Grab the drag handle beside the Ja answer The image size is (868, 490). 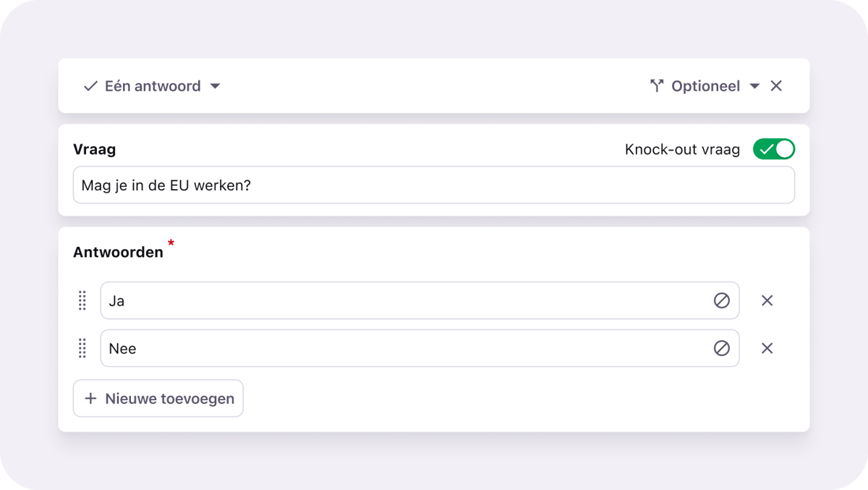pos(82,300)
